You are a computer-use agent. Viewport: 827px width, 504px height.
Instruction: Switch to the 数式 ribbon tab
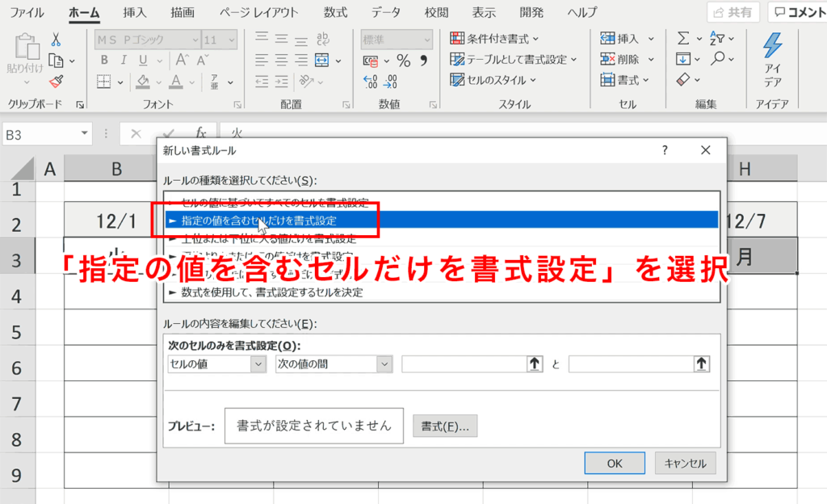335,13
